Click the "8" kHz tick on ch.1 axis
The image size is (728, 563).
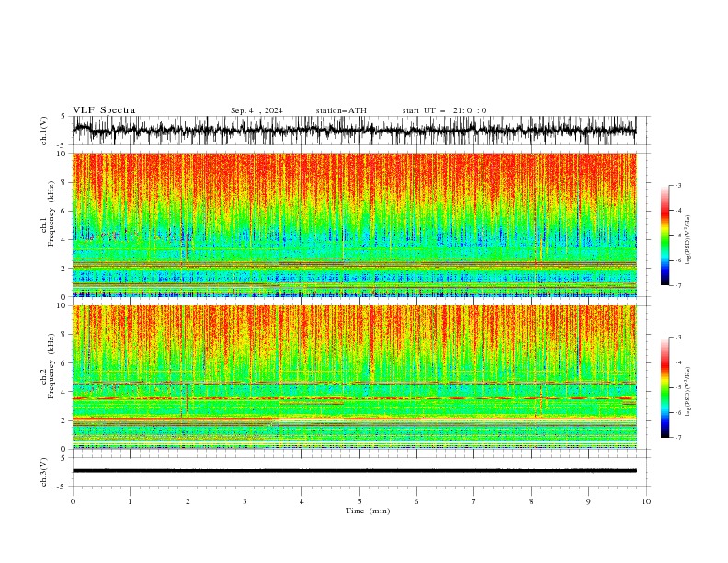[64, 182]
